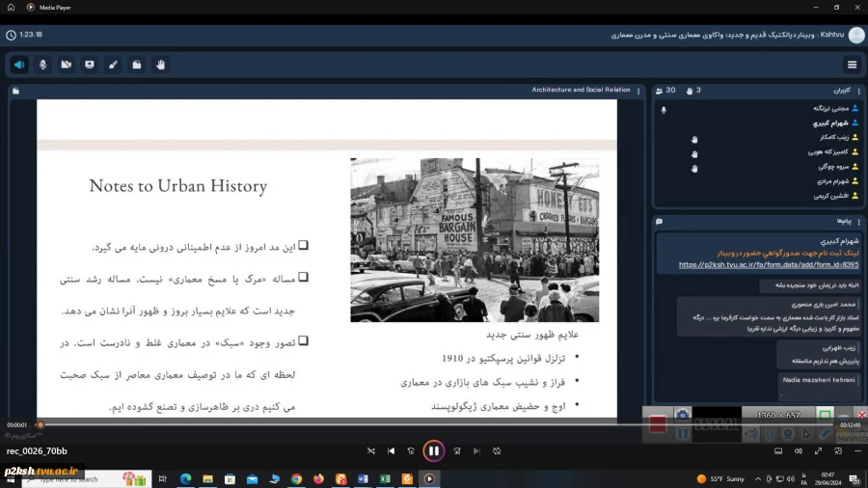The height and width of the screenshot is (488, 868).
Task: Open the subtitles and captions button
Action: coord(778,451)
